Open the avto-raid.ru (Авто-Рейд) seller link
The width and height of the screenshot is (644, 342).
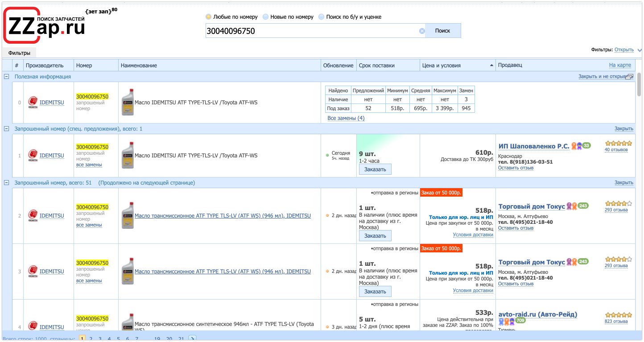point(537,314)
